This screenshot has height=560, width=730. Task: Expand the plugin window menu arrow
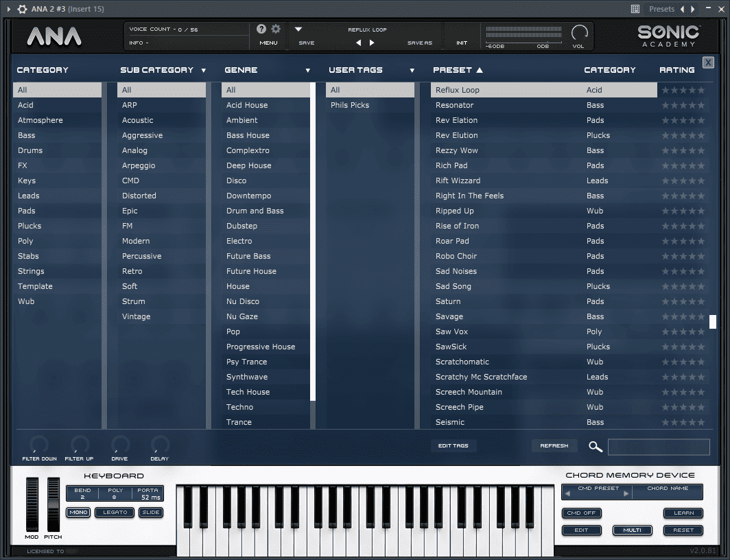8,9
